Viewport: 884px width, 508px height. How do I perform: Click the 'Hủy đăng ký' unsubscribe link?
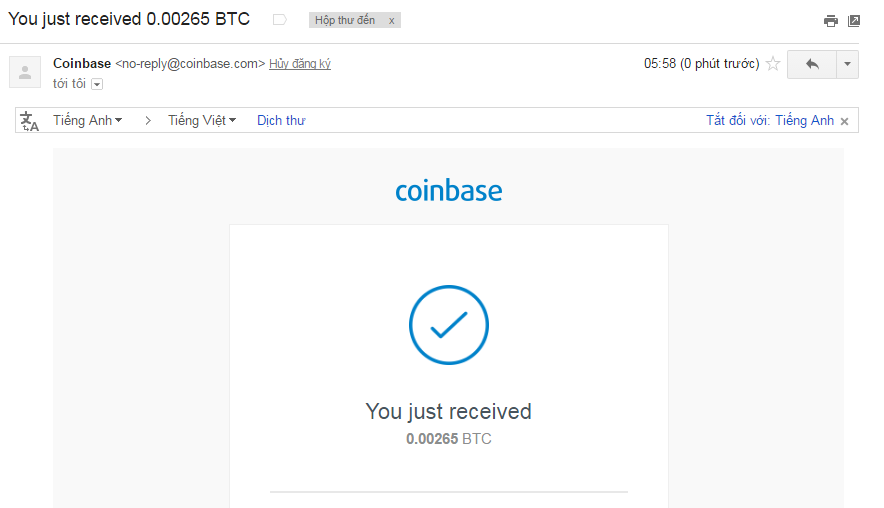tap(300, 64)
